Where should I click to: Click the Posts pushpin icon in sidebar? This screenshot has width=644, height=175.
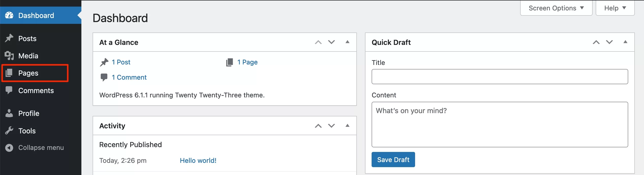click(x=9, y=38)
